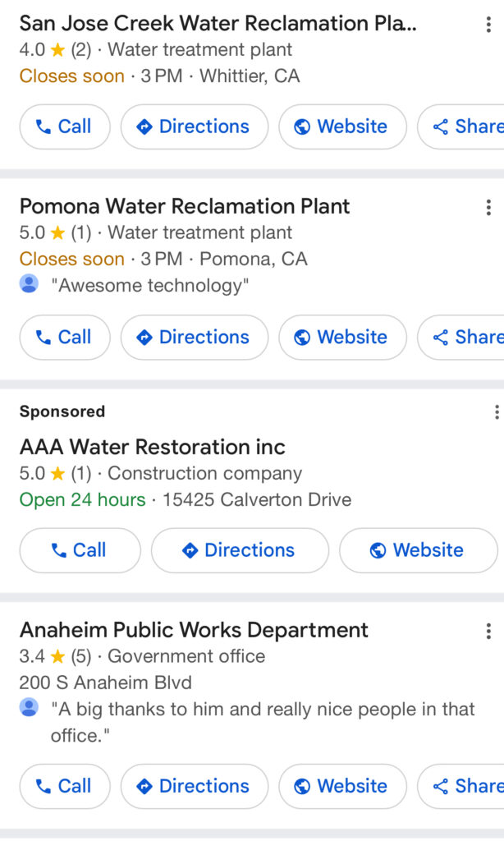
Task: Open AAA Water Restoration inc listing title
Action: (153, 448)
